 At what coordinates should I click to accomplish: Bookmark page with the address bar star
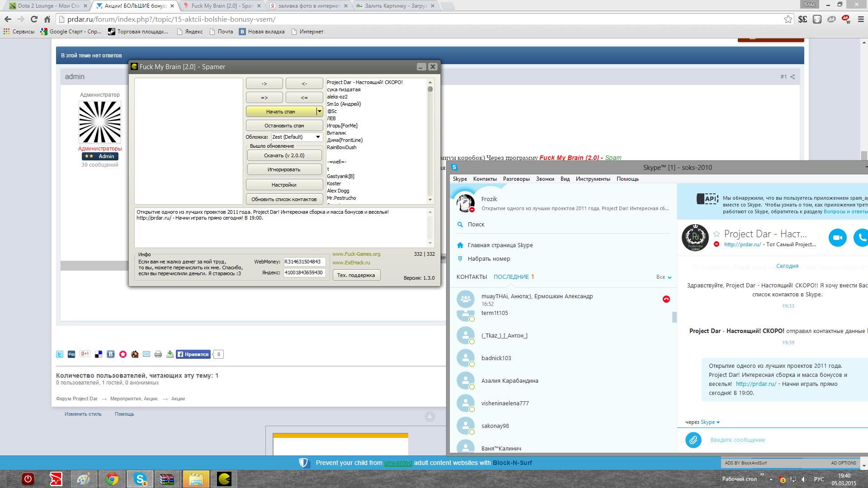tap(788, 19)
